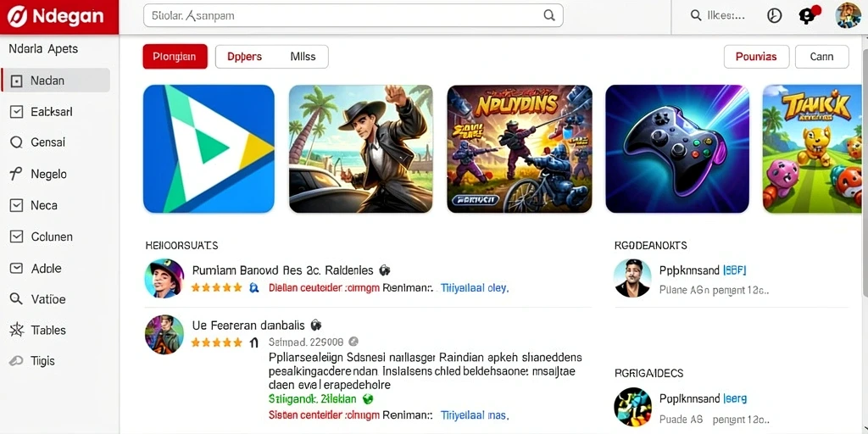Open notifications icon with red badge
Image resolution: width=868 pixels, height=434 pixels.
click(808, 15)
